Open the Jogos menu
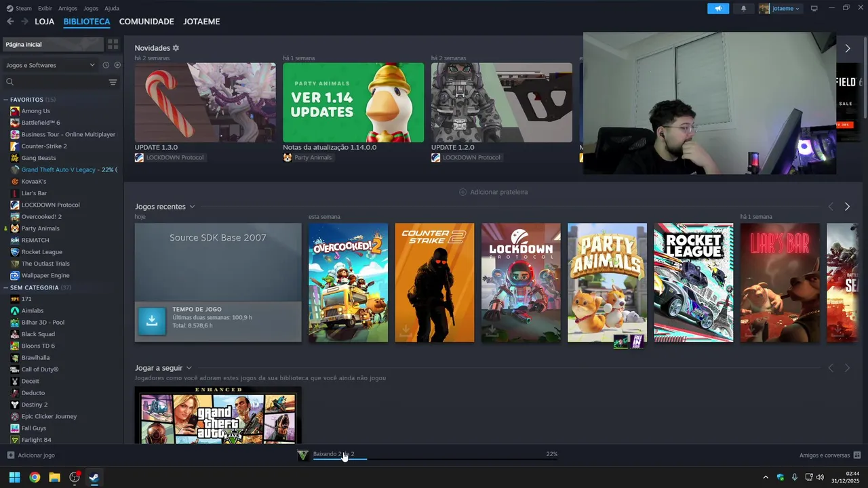Image resolution: width=868 pixels, height=488 pixels. point(91,8)
